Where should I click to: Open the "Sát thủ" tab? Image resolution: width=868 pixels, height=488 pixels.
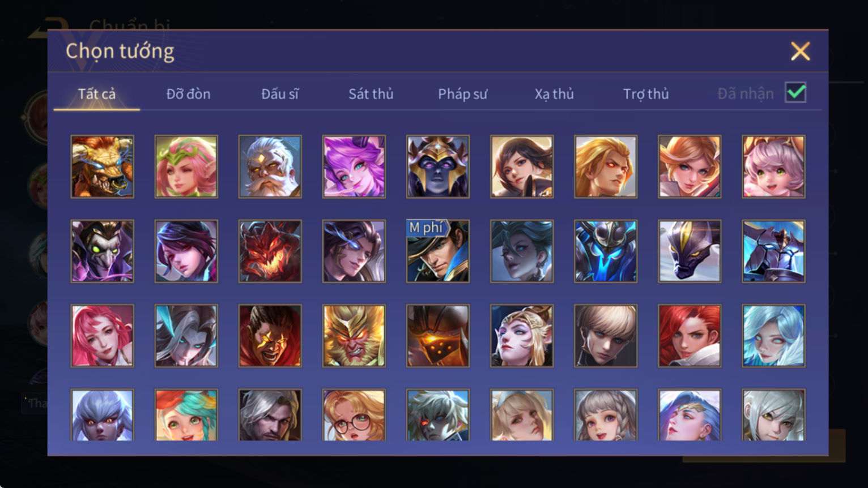tap(371, 94)
